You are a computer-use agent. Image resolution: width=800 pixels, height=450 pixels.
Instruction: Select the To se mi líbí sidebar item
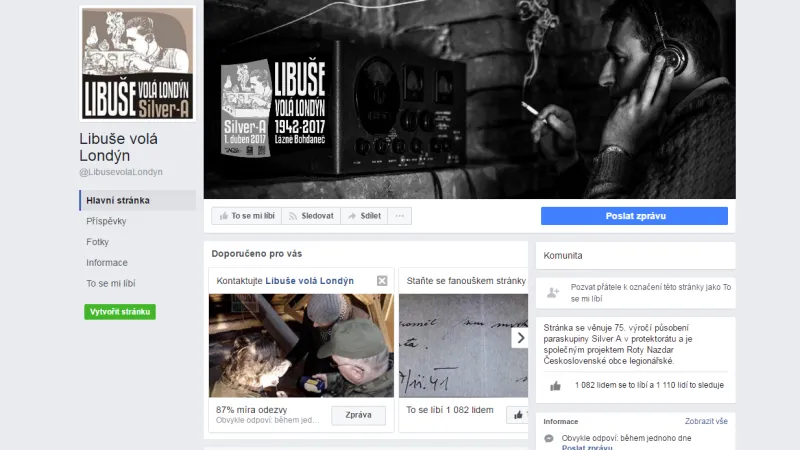click(111, 283)
